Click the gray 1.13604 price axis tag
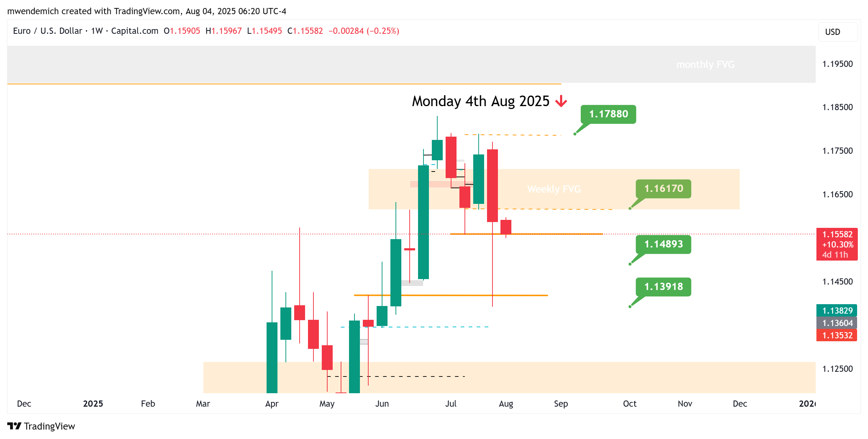 click(x=837, y=323)
